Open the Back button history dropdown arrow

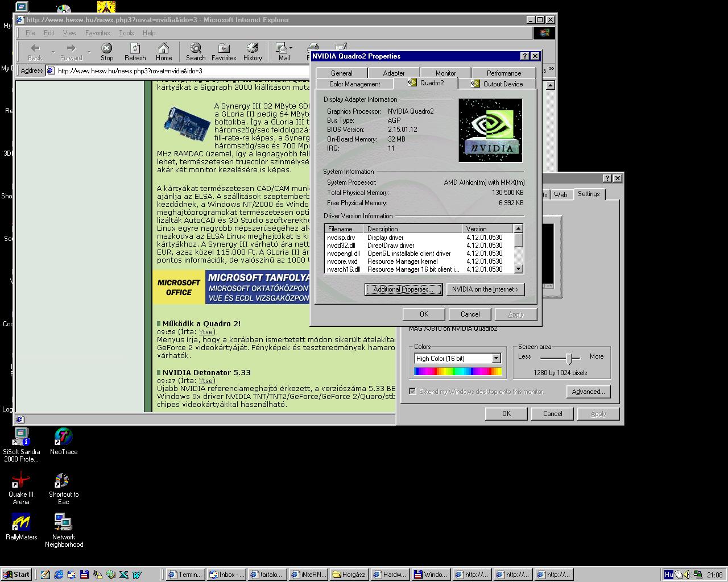coord(53,52)
